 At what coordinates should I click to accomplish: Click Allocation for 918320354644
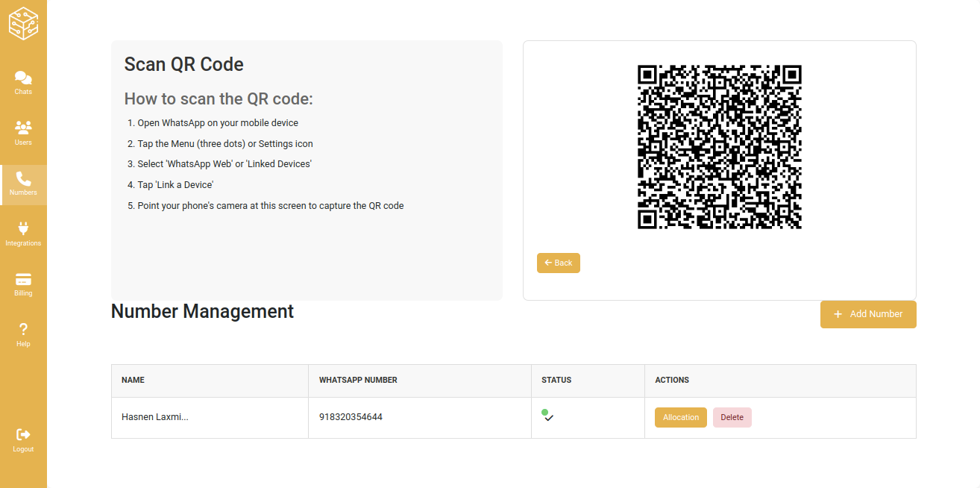[681, 418]
